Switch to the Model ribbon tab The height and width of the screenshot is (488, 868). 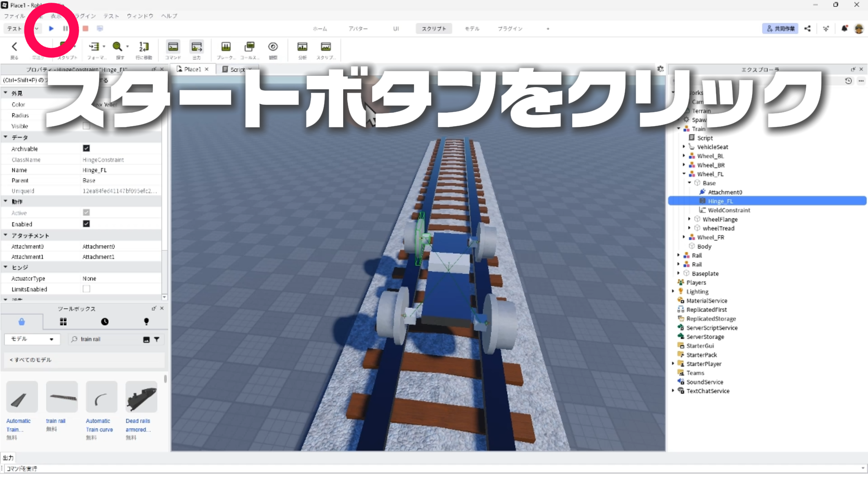click(x=472, y=28)
